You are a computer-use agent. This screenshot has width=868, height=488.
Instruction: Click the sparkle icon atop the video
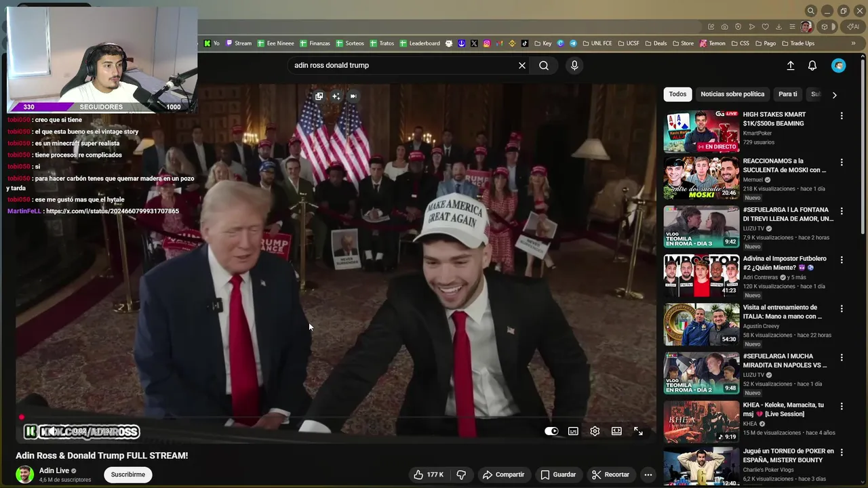tap(336, 96)
